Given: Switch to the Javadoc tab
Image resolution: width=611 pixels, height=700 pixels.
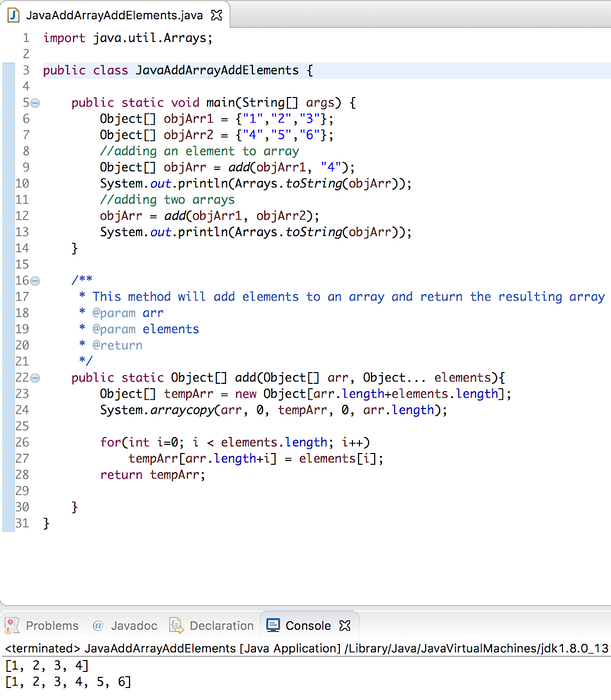Looking at the screenshot, I should [134, 625].
